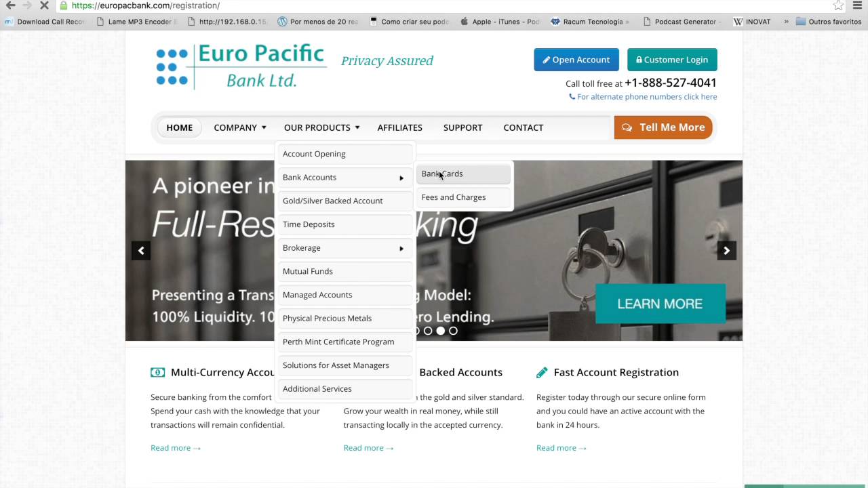Open the INOVAT bookmark

(752, 22)
